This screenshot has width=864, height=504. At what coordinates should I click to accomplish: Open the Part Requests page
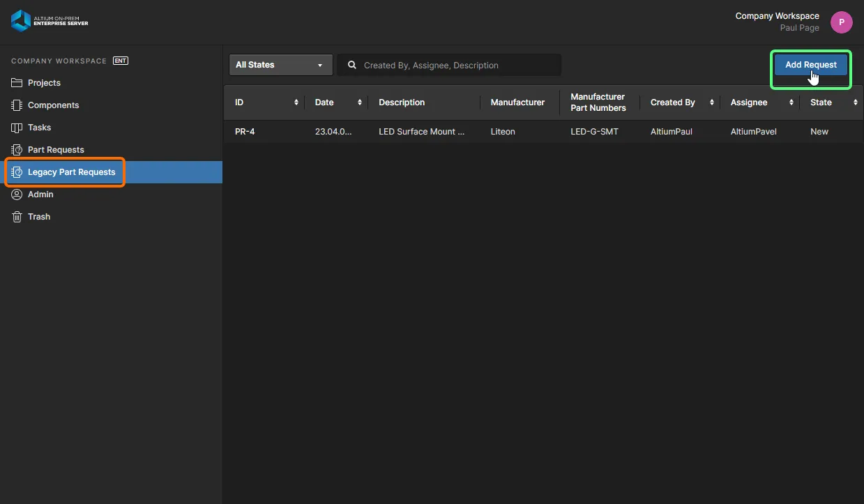(56, 150)
